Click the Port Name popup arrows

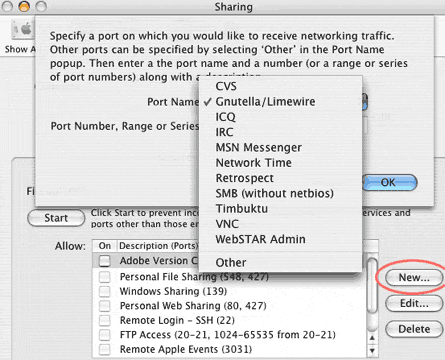[x=364, y=102]
